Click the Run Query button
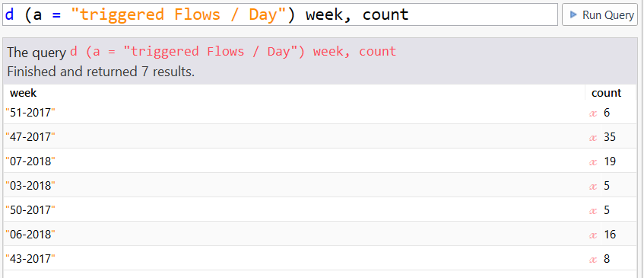Screen dimensions: 644x278 [599, 15]
